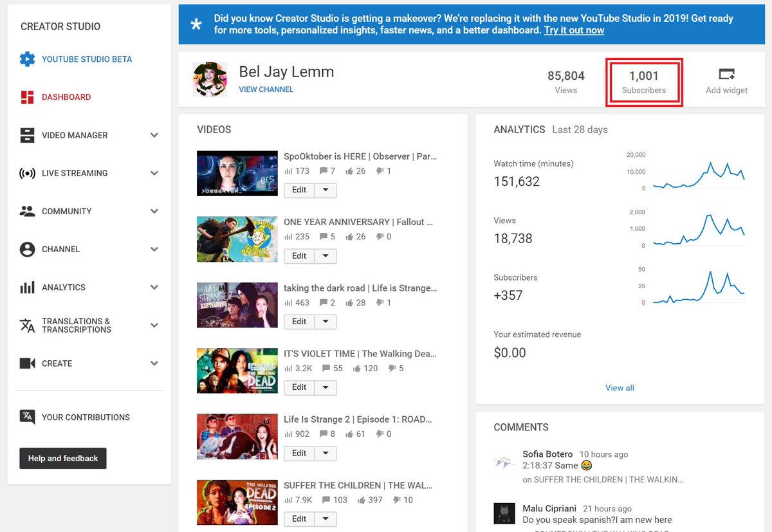The width and height of the screenshot is (772, 532).
Task: Click Sofia Botero's commenter avatar
Action: 504,462
